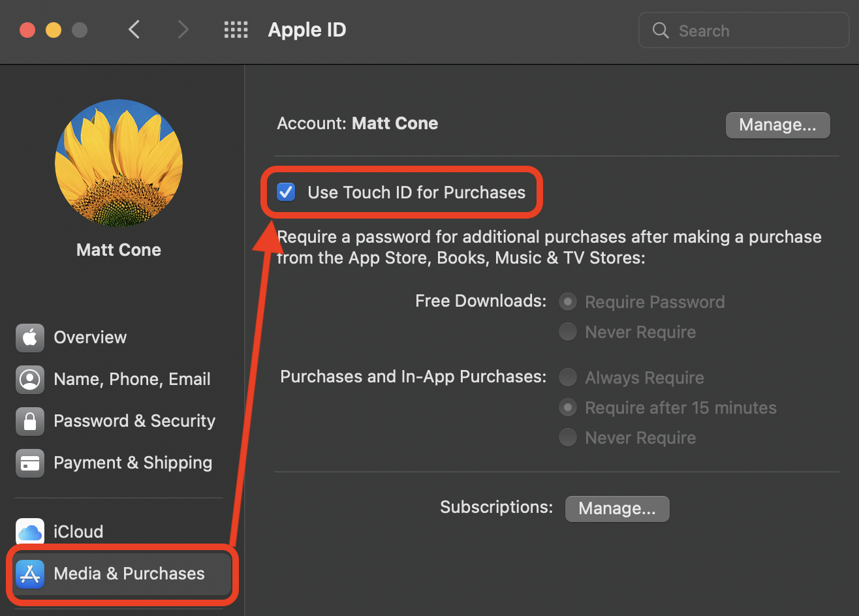Uncheck Use Touch ID for Purchases
Viewport: 859px width, 616px height.
[x=285, y=192]
